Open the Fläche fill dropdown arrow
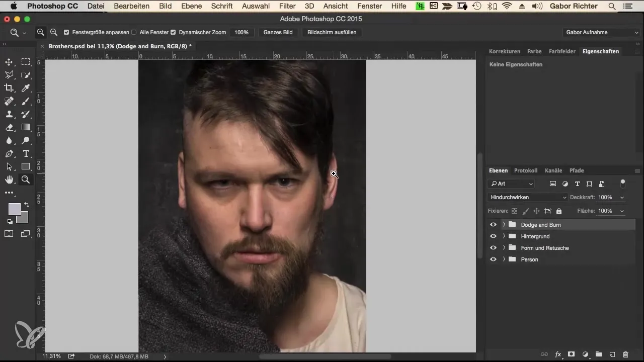 (x=622, y=211)
